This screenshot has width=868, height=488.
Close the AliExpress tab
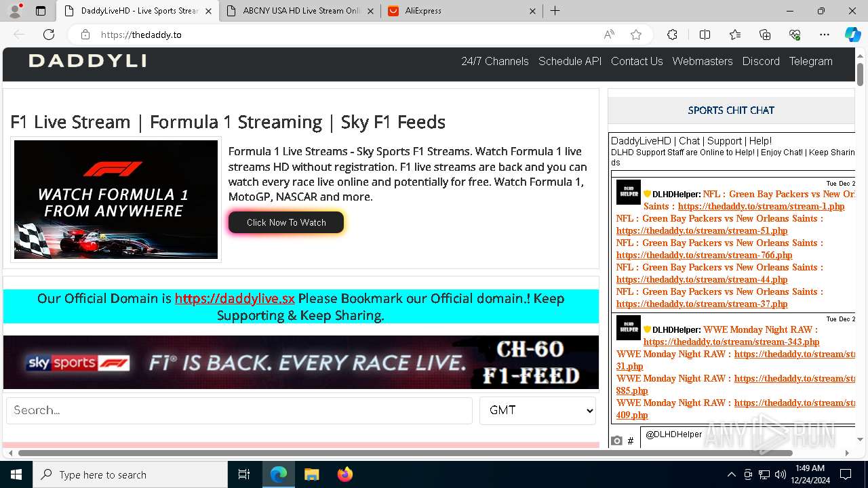(532, 11)
